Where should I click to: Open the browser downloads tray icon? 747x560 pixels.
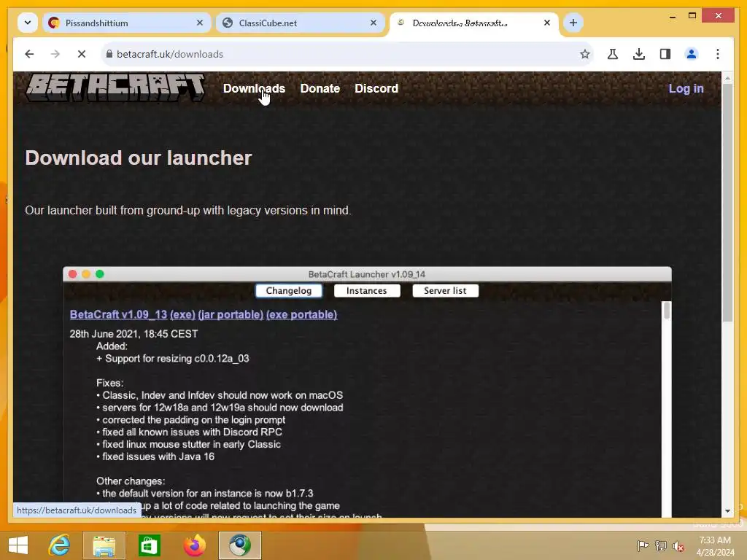pos(639,54)
